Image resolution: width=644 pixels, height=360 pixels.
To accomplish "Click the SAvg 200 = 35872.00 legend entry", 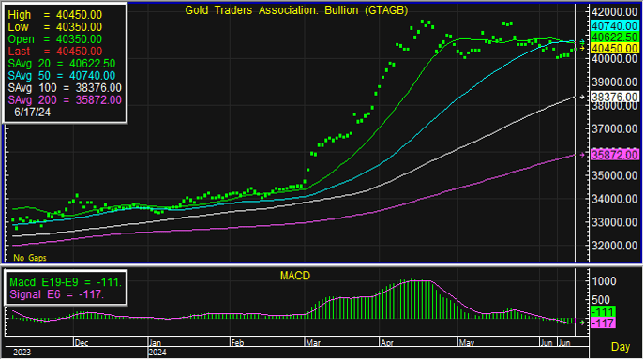I will [x=65, y=100].
